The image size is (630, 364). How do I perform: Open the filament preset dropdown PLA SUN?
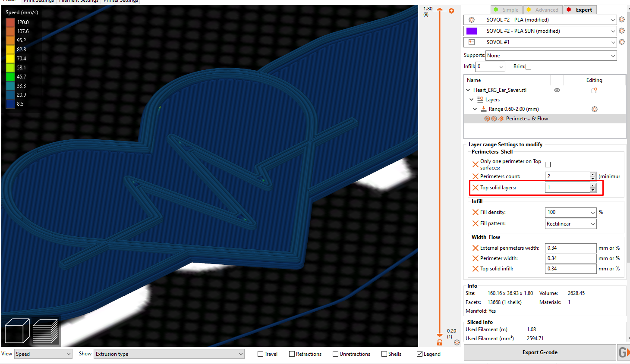[x=540, y=31]
